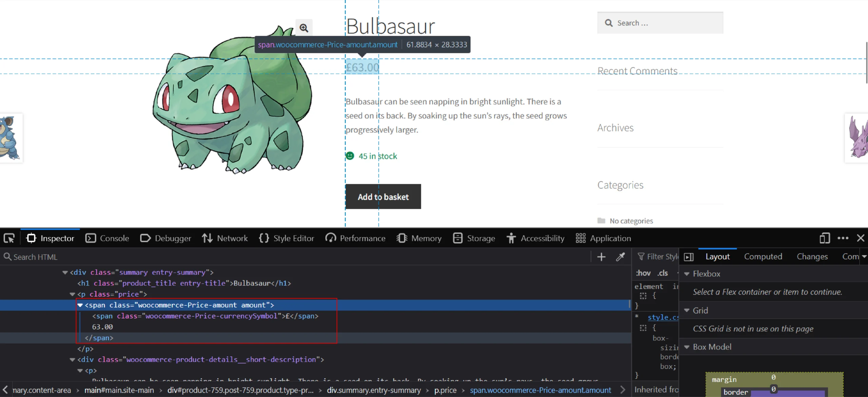Open the Inspector tab

coord(50,238)
